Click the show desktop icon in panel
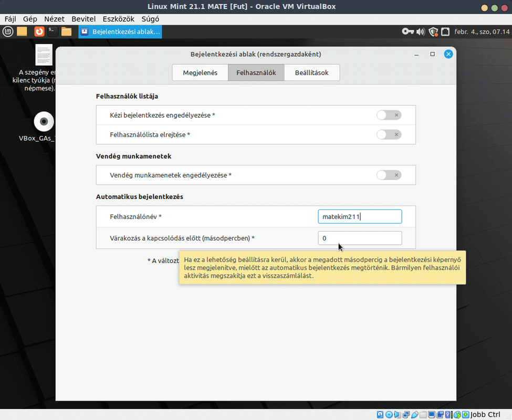This screenshot has width=512, height=420. point(22,31)
